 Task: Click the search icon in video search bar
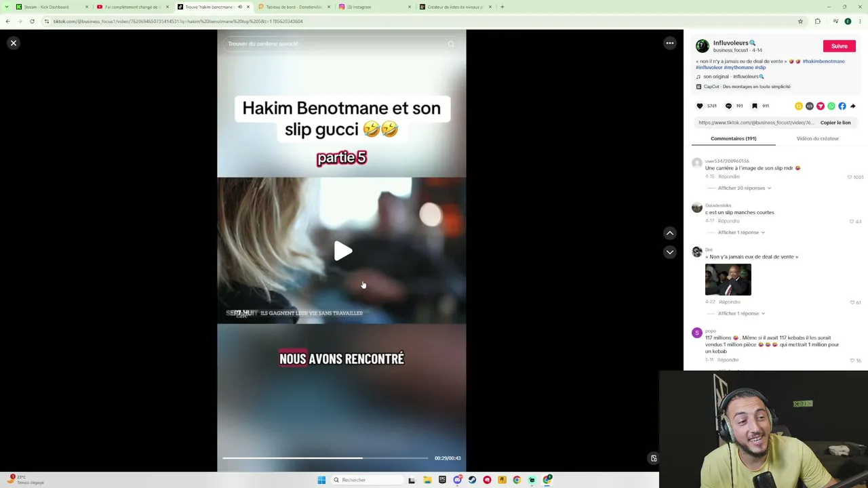click(451, 44)
